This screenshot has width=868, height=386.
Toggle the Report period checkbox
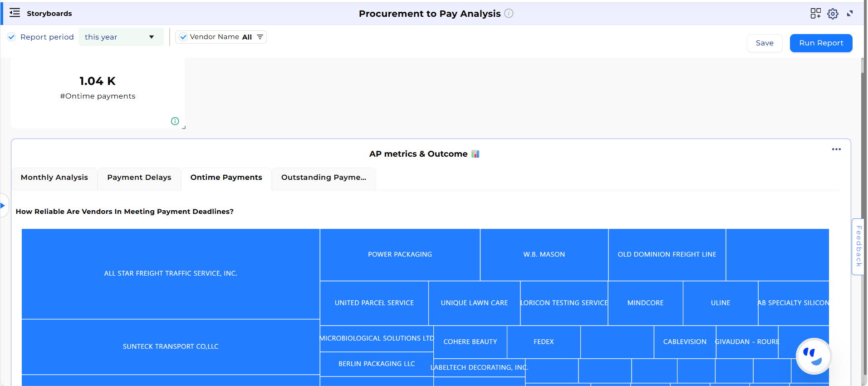pyautogui.click(x=12, y=37)
